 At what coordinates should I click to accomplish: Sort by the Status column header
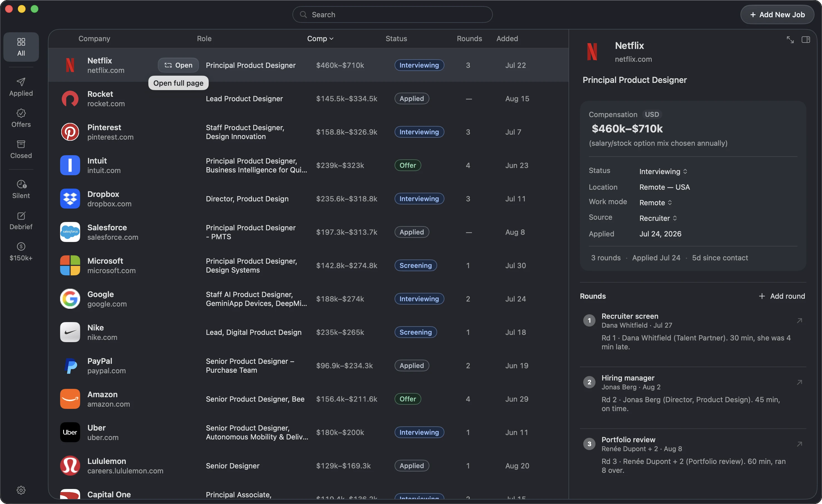(x=396, y=39)
